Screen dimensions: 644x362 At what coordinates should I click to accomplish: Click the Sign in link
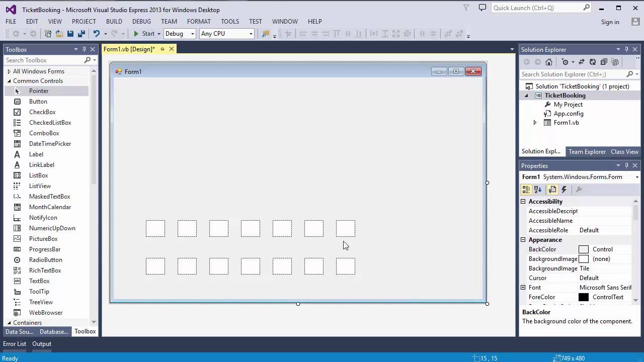pyautogui.click(x=610, y=22)
